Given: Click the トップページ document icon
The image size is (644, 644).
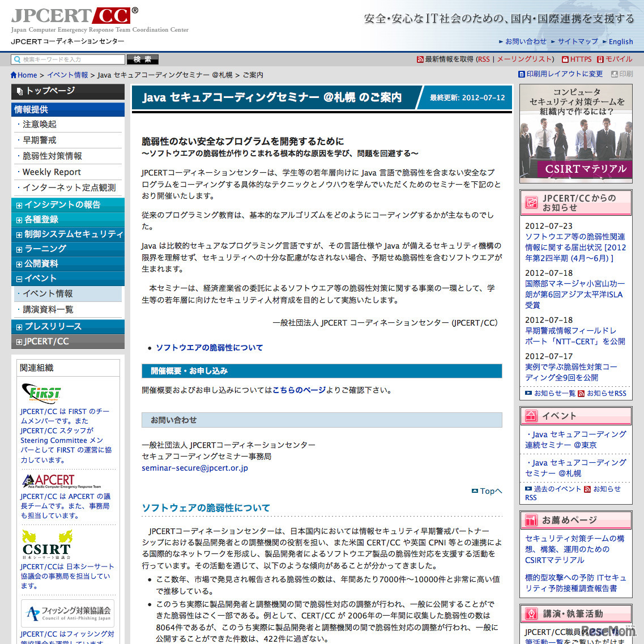Looking at the screenshot, I should point(20,91).
